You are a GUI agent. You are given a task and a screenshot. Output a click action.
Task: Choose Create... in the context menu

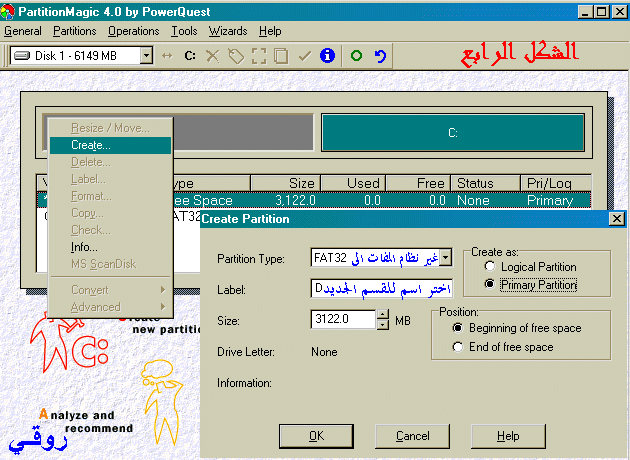110,145
